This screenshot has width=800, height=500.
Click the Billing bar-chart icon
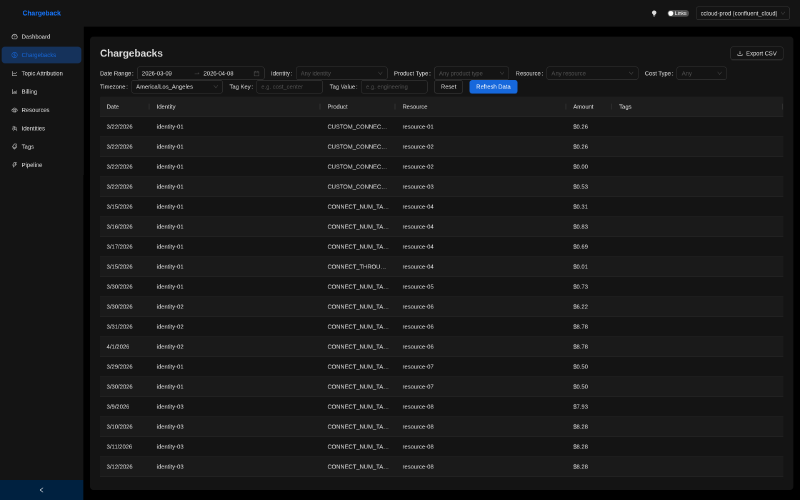click(14, 92)
